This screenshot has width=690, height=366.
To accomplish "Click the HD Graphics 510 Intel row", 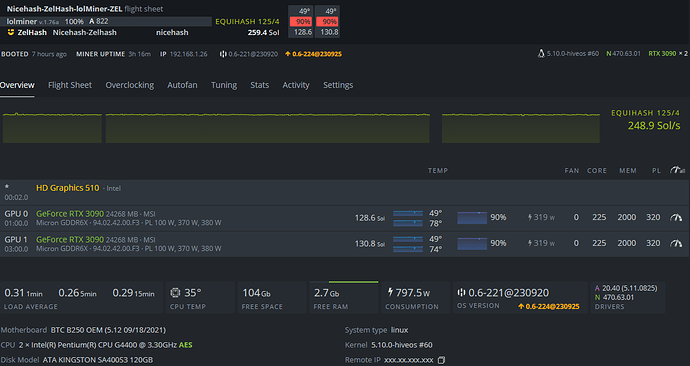I will pyautogui.click(x=345, y=192).
